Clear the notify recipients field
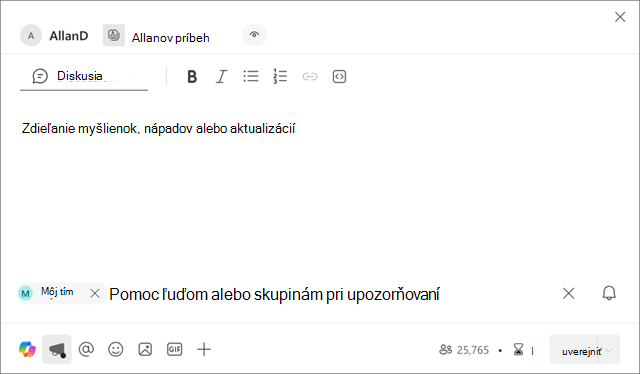The image size is (640, 374). [569, 293]
